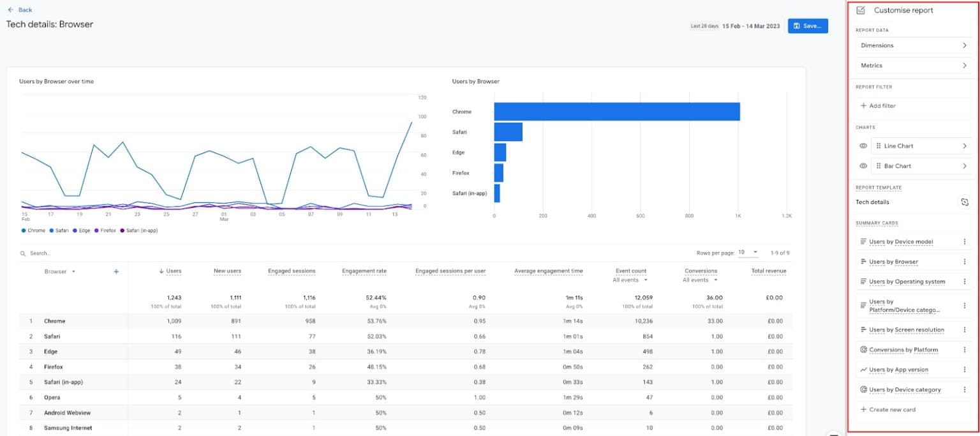The image size is (980, 436).
Task: Click the unlink icon next to Tech details template
Action: click(965, 202)
